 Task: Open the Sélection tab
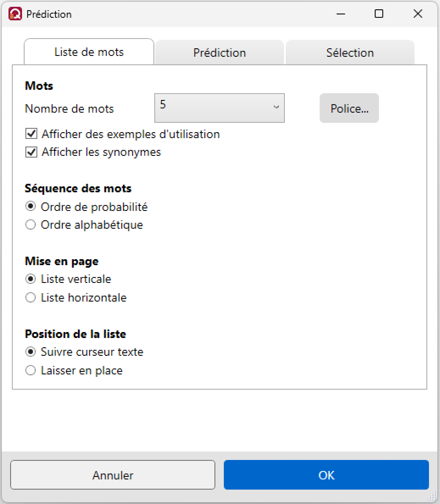point(350,53)
